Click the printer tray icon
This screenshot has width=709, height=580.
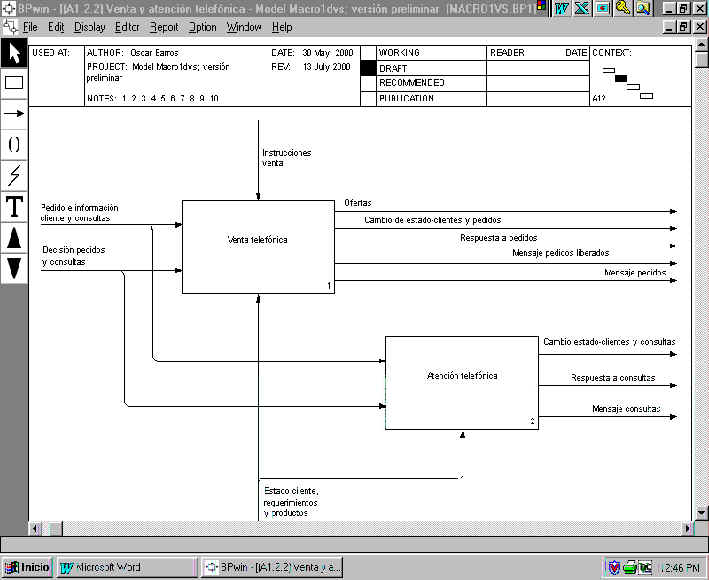(629, 567)
